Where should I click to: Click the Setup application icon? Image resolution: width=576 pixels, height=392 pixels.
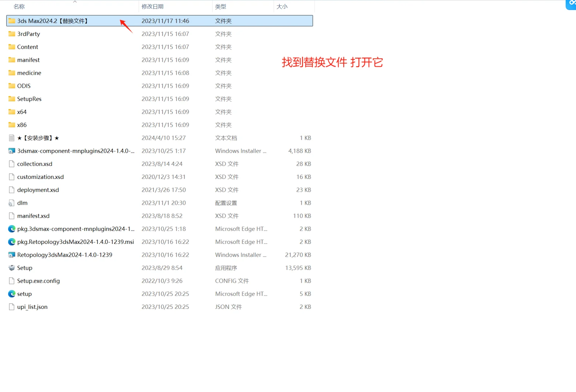point(12,268)
